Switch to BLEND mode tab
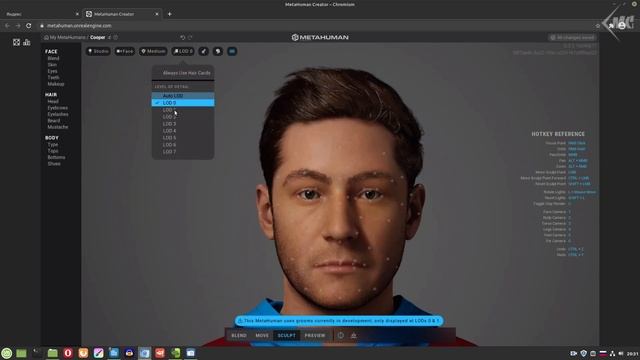Viewport: 640px width, 360px height. click(239, 336)
